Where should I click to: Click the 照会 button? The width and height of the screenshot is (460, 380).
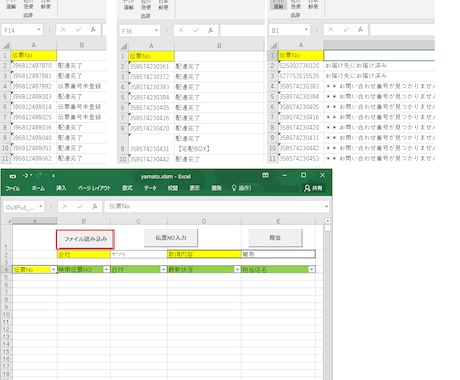(275, 238)
